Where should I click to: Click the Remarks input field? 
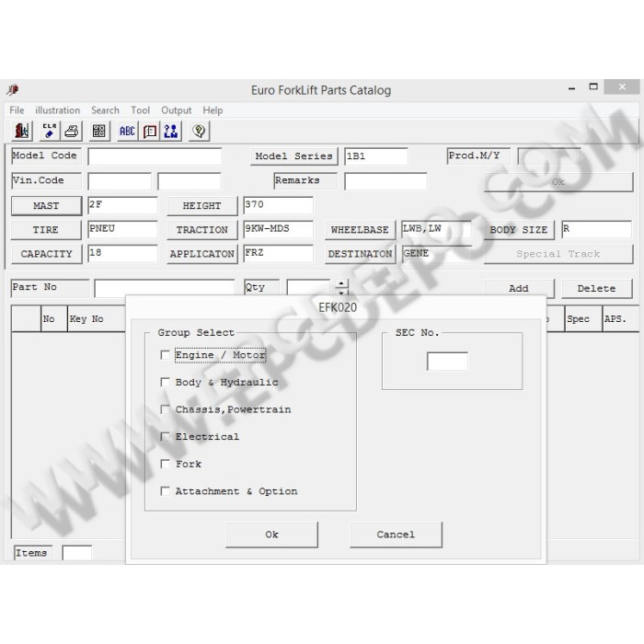click(385, 181)
